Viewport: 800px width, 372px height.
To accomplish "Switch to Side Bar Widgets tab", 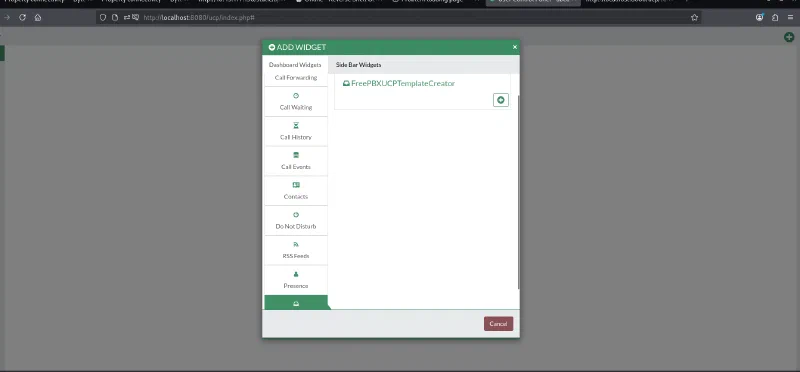I will [358, 65].
